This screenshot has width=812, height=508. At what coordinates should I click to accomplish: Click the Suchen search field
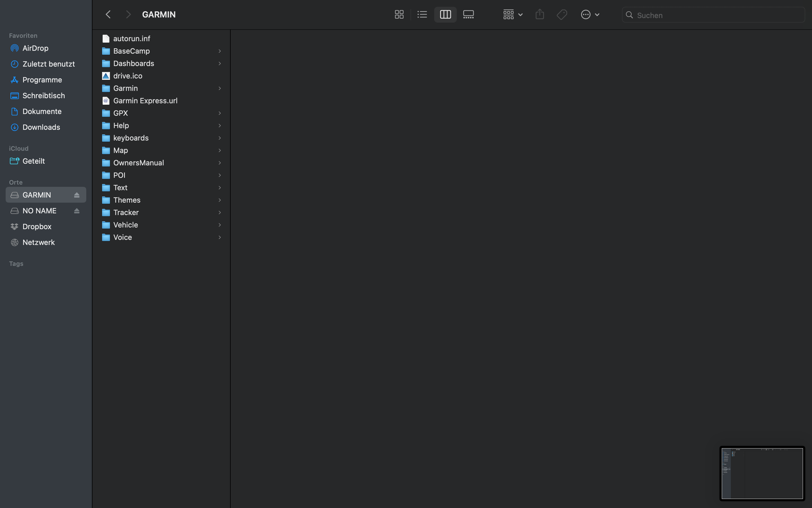pyautogui.click(x=713, y=15)
